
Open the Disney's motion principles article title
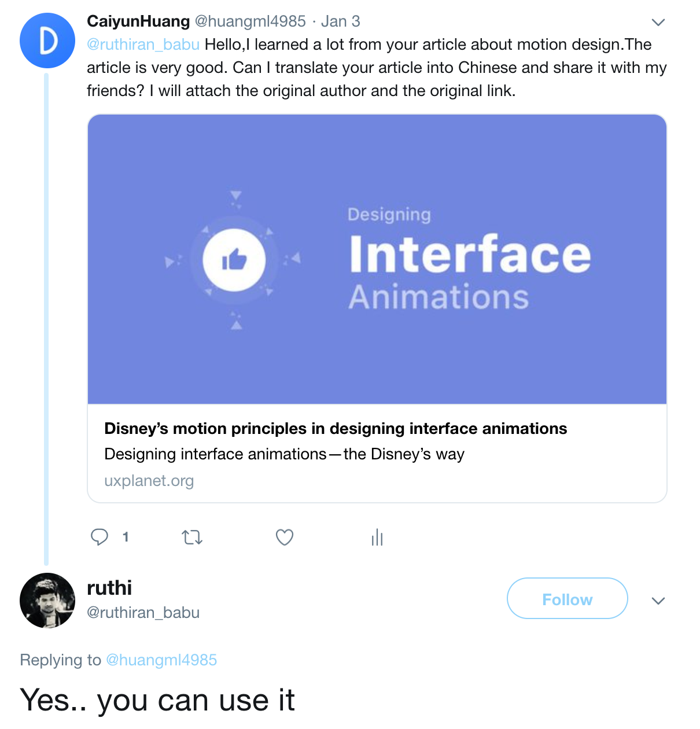click(336, 429)
